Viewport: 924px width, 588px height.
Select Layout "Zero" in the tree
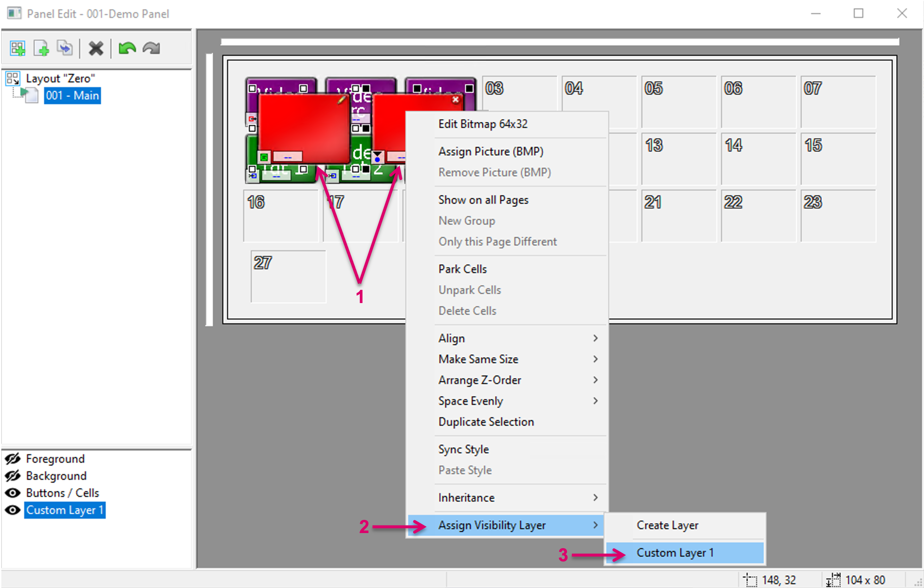(x=60, y=78)
